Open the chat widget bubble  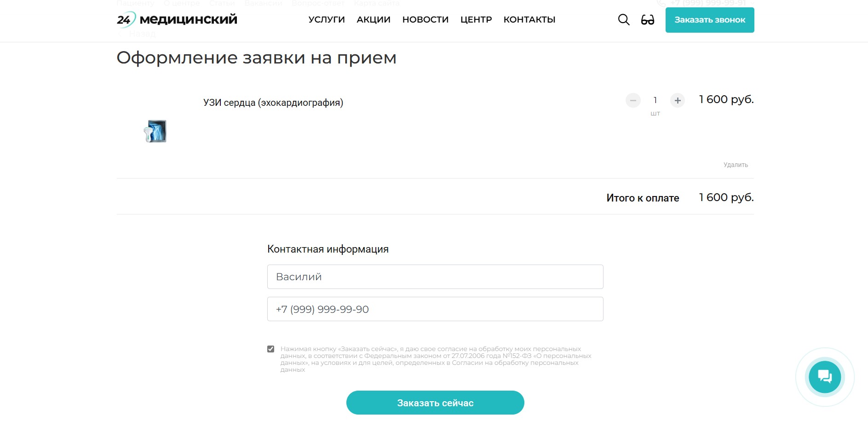point(825,377)
